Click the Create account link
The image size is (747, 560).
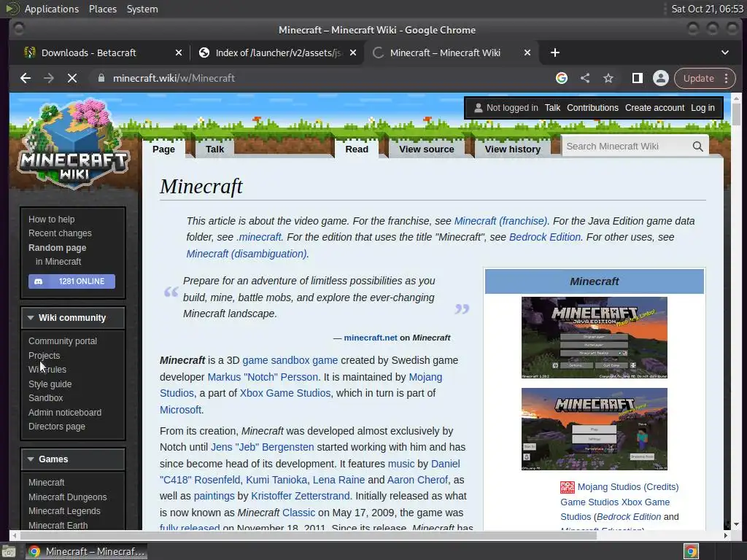pyautogui.click(x=654, y=108)
